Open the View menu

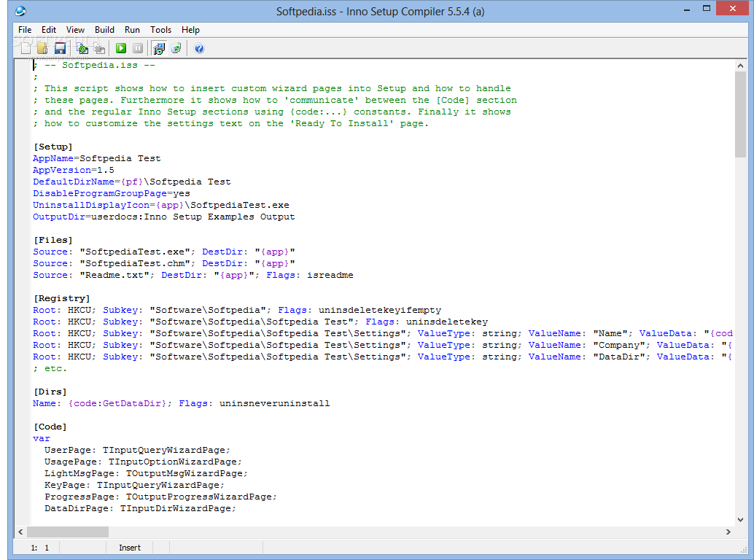pyautogui.click(x=75, y=30)
